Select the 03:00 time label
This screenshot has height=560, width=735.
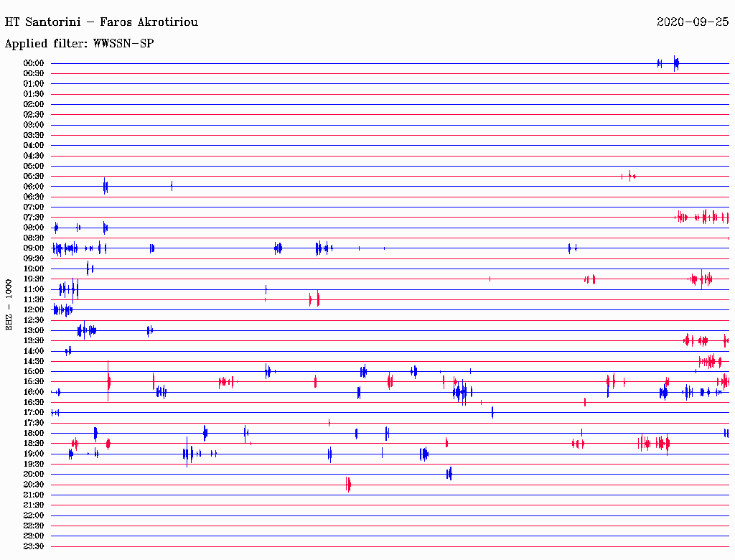[x=34, y=125]
